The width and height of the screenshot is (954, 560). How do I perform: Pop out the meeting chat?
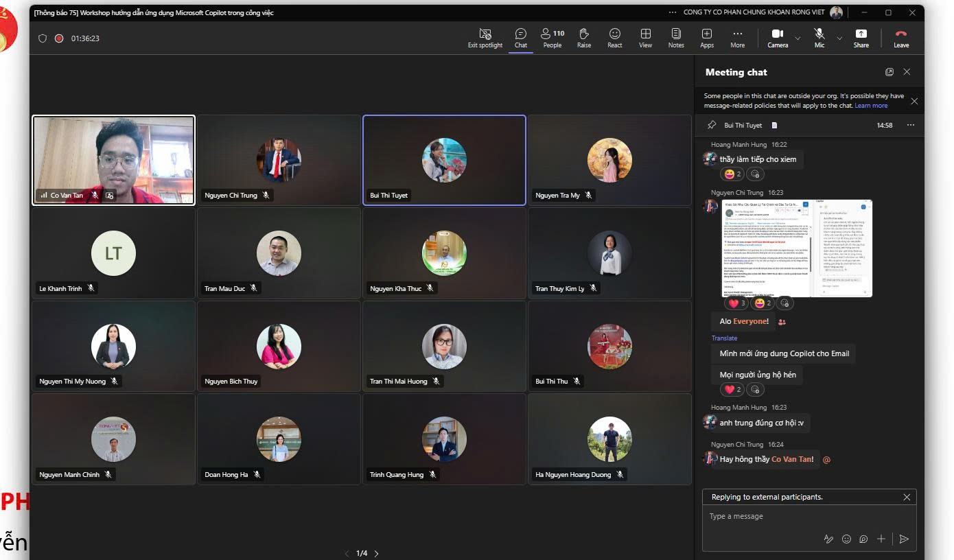click(889, 72)
